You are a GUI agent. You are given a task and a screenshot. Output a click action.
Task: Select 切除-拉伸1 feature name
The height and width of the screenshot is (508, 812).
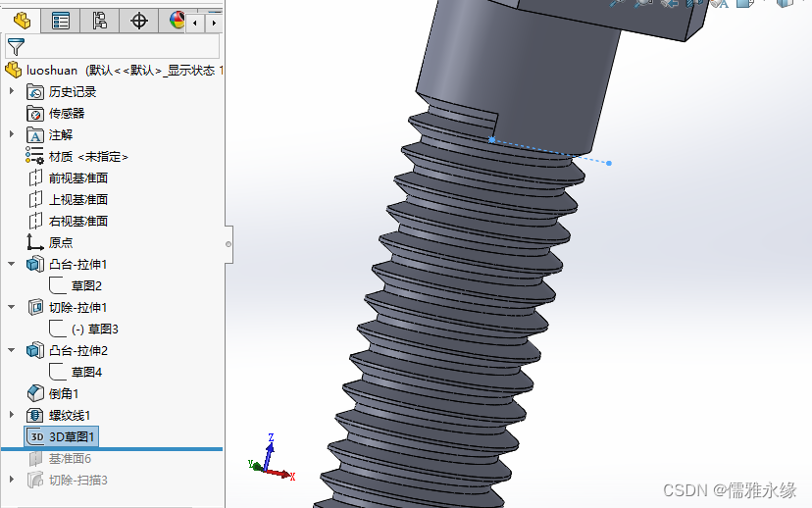pyautogui.click(x=77, y=308)
